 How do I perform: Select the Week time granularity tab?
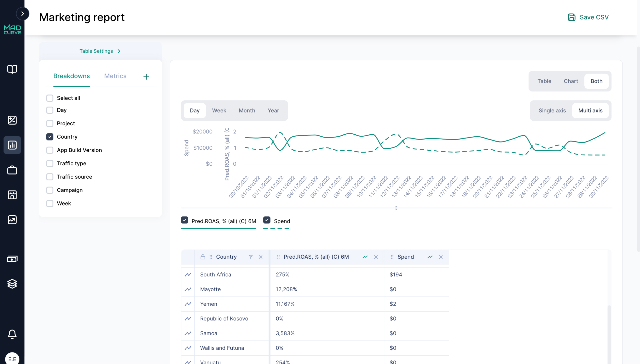[219, 111]
